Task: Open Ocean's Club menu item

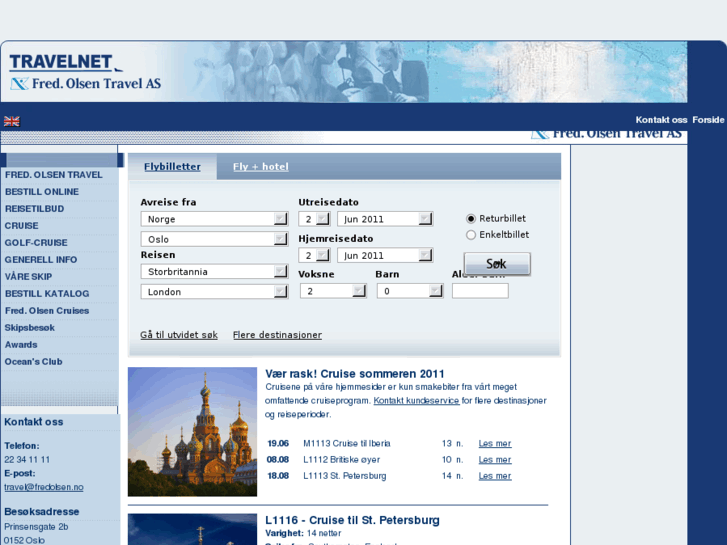Action: coord(33,362)
